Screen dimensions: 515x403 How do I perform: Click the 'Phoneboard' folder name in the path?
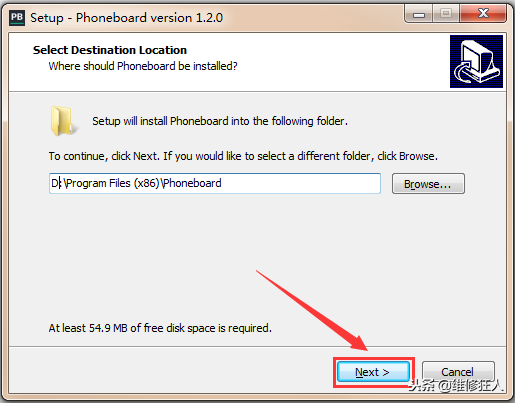coord(192,183)
